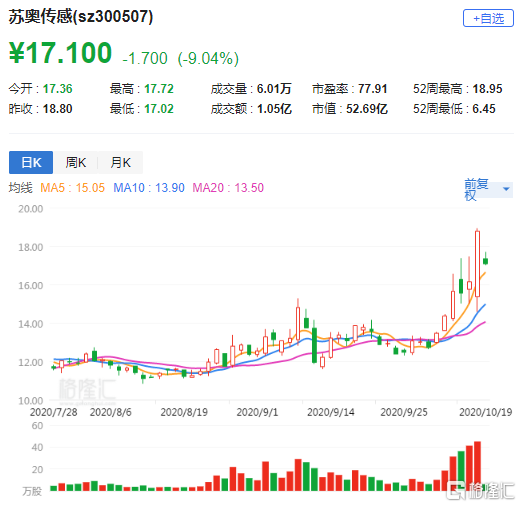
Task: Click the 52周最高 value 18.95
Action: 487,89
